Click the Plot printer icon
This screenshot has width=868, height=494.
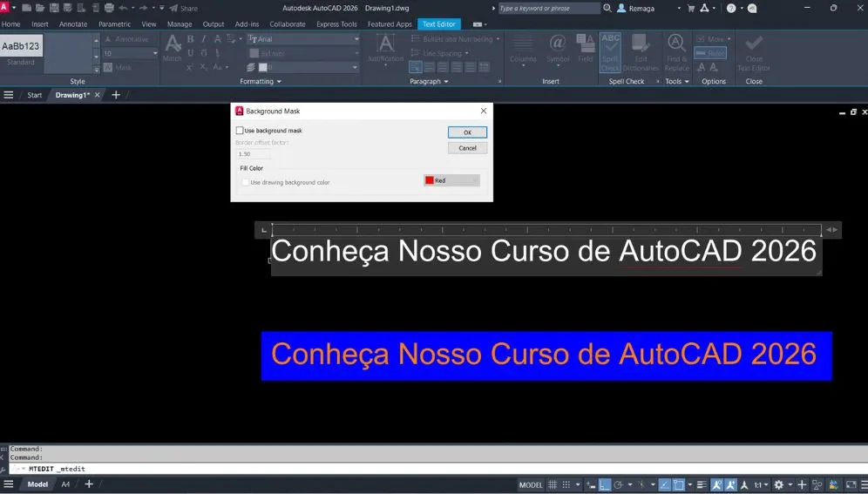click(x=109, y=9)
